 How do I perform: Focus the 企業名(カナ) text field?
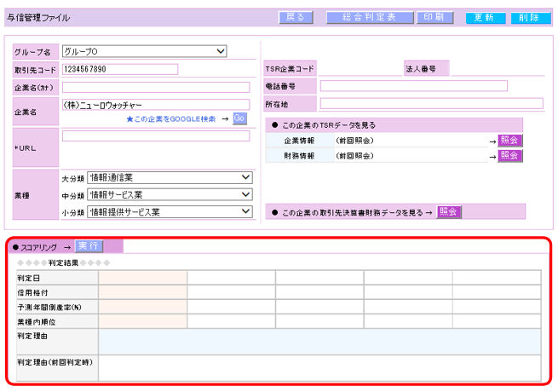click(x=155, y=86)
